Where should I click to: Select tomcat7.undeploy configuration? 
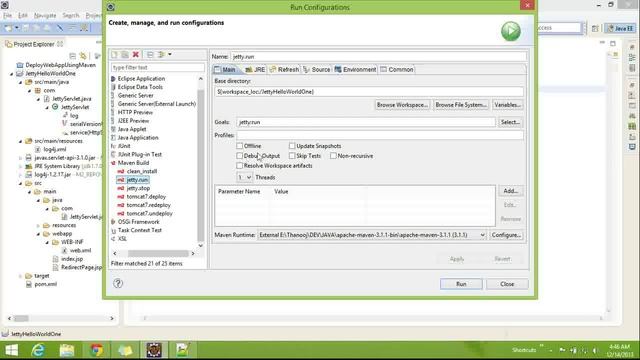tap(149, 213)
